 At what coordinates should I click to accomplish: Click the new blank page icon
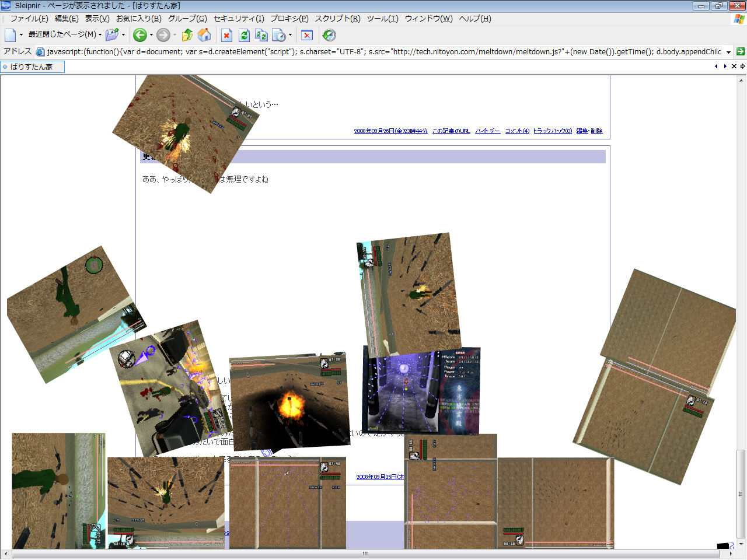coord(10,36)
